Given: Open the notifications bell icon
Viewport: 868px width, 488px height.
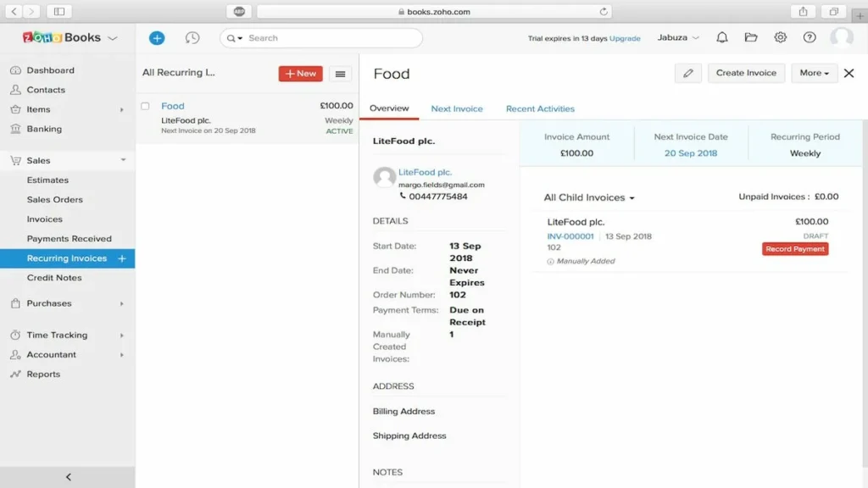Looking at the screenshot, I should 722,38.
